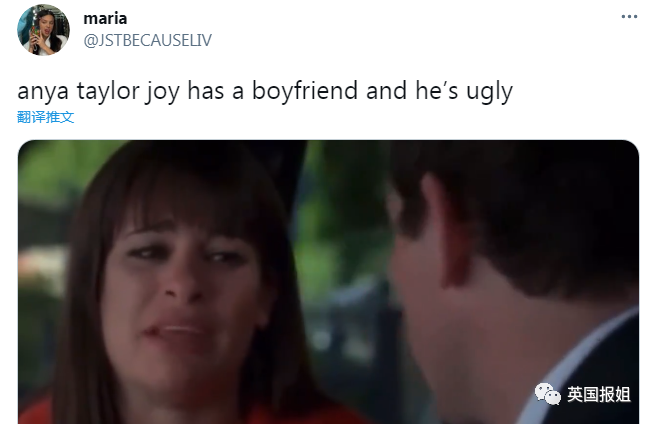This screenshot has width=652, height=424.
Task: Open the attached video thumbnail
Action: [x=328, y=282]
